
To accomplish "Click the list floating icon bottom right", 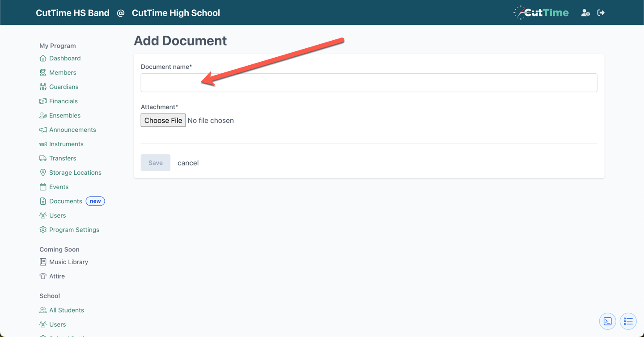I will pos(628,321).
